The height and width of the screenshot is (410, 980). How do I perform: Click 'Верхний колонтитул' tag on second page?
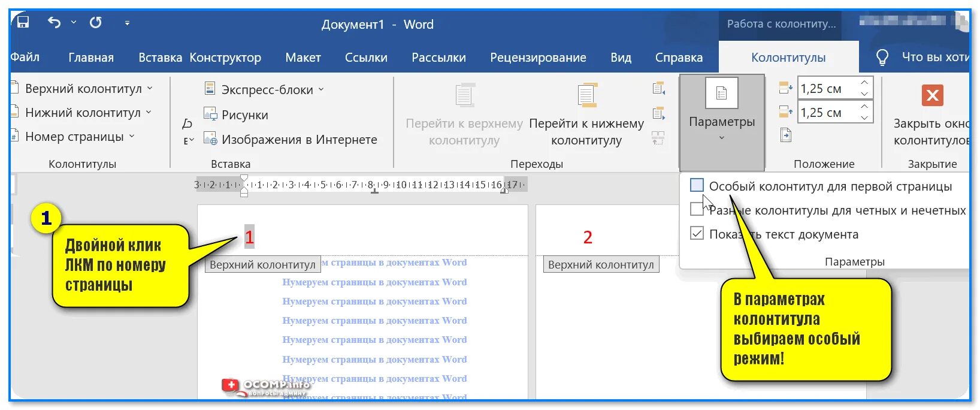click(601, 264)
